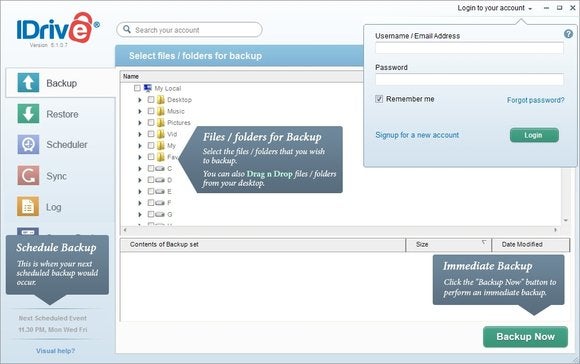Screen dimensions: 580x364
Task: Click the Sync circular-arrow icon
Action: click(28, 175)
